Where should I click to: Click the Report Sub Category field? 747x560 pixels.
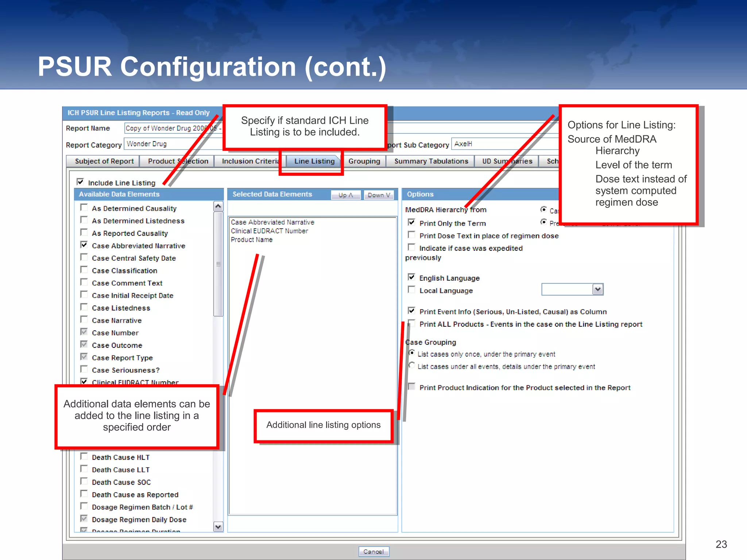[506, 144]
